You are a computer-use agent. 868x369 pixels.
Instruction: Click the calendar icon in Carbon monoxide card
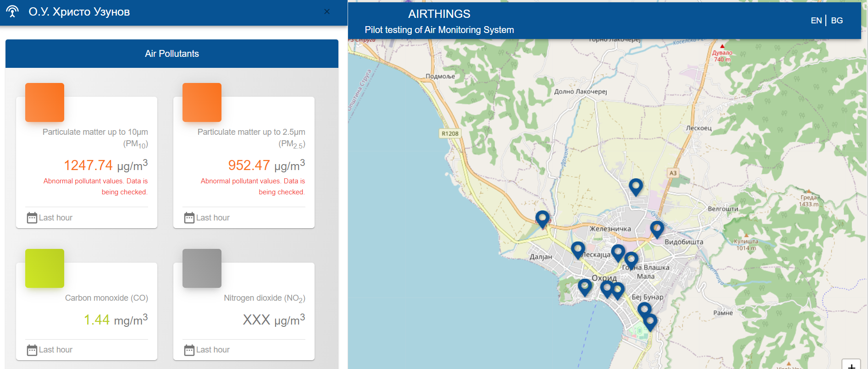[32, 350]
